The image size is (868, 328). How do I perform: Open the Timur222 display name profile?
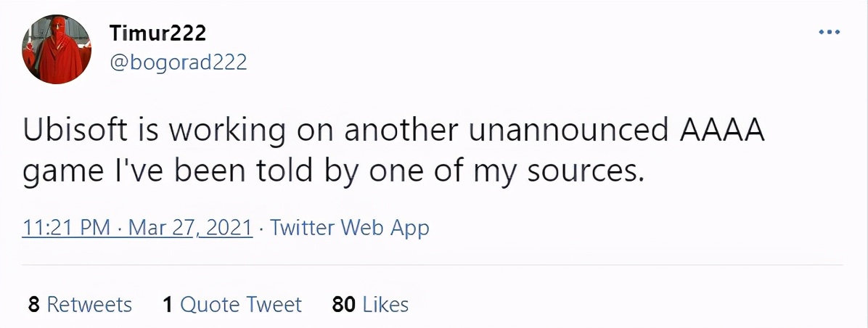pos(157,33)
